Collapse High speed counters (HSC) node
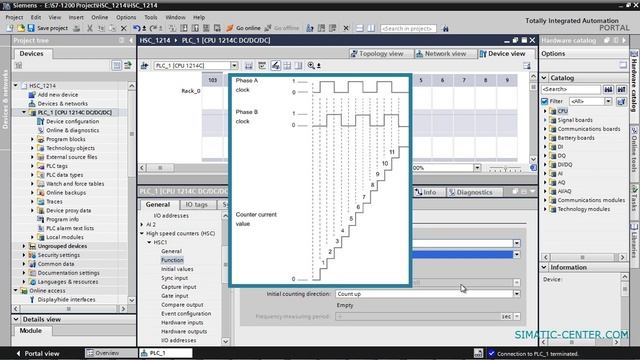The image size is (640, 360). tap(142, 233)
